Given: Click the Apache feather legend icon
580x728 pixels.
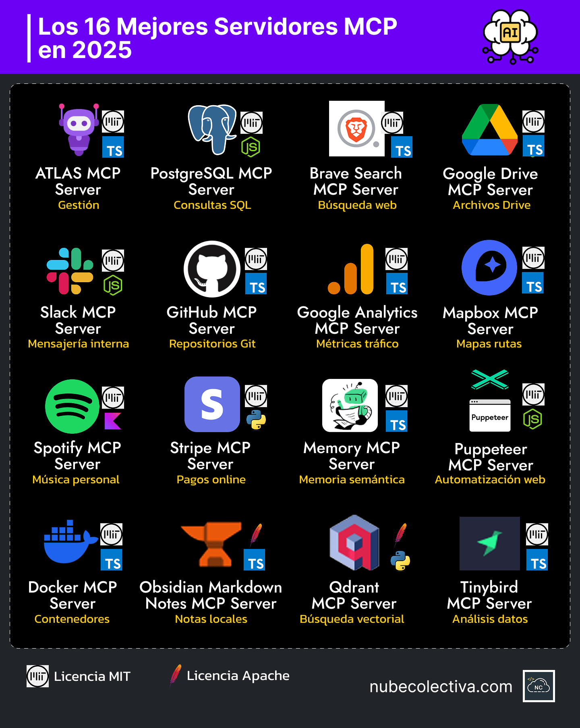Looking at the screenshot, I should coord(176,675).
